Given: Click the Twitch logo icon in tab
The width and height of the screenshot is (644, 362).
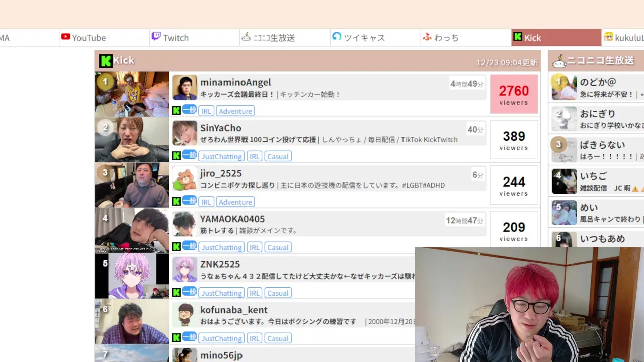Looking at the screenshot, I should tap(156, 37).
